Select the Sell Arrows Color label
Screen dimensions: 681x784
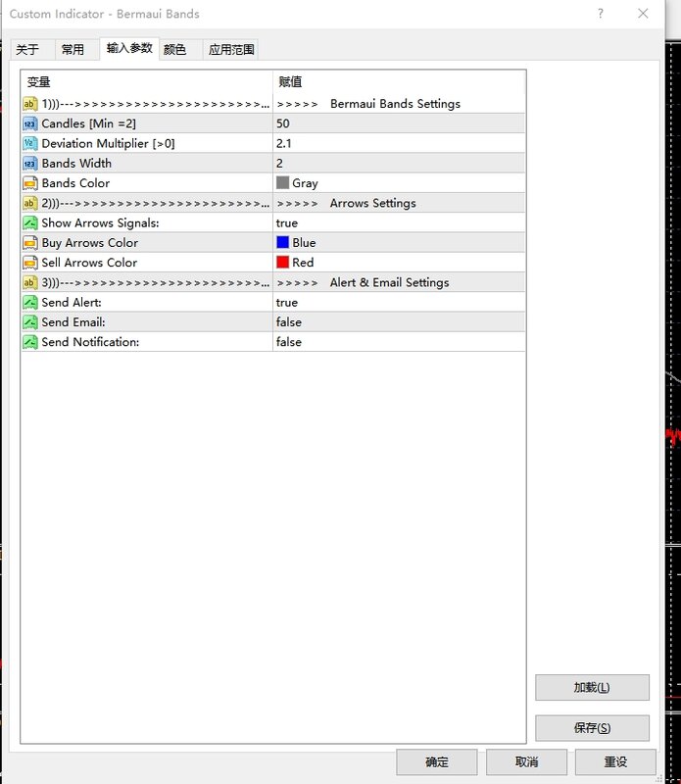[89, 263]
